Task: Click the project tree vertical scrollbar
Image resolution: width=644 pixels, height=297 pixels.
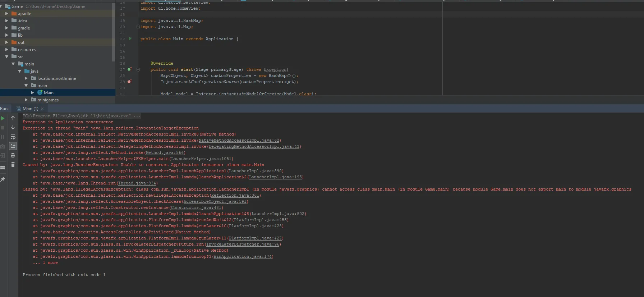Action: (114, 32)
